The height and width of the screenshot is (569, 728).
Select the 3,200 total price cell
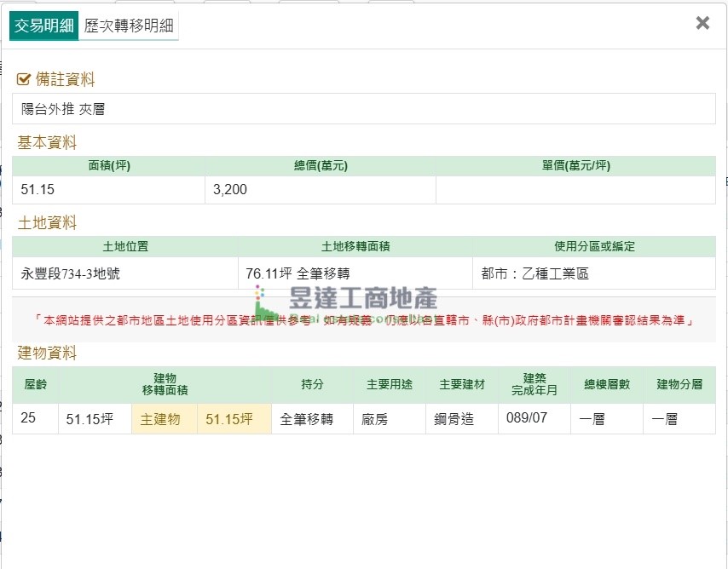tap(320, 189)
